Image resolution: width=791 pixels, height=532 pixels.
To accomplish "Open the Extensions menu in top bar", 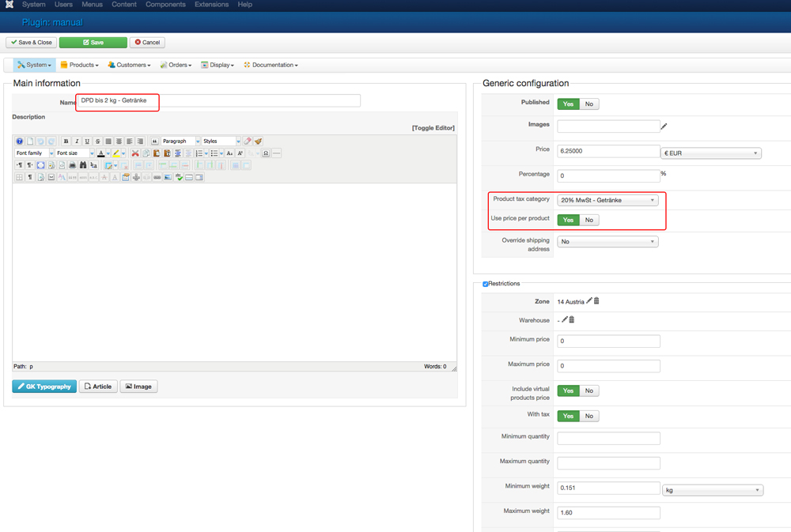I will click(211, 5).
